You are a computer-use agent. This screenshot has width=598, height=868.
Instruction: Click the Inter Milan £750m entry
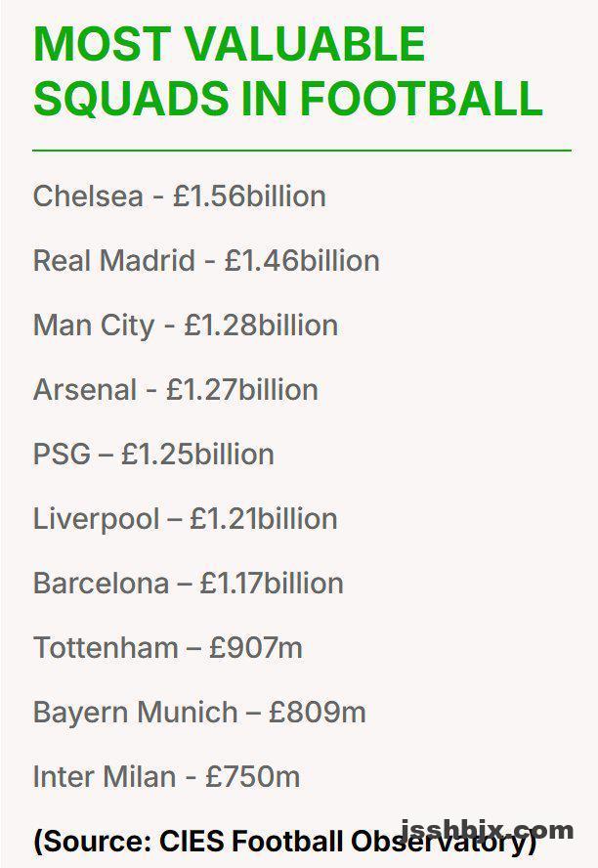point(166,777)
